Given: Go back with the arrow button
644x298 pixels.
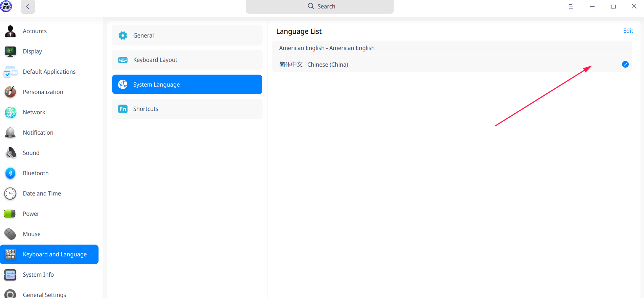Looking at the screenshot, I should pyautogui.click(x=28, y=6).
